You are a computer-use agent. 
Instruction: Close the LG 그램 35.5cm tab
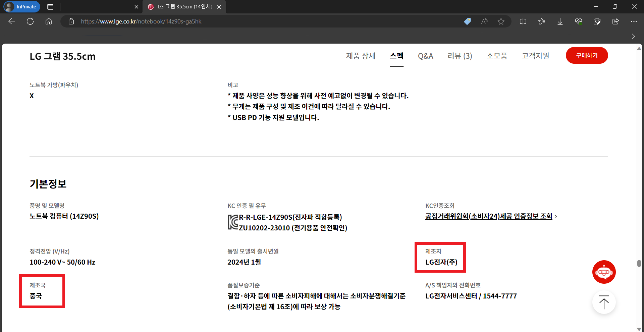coord(219,7)
